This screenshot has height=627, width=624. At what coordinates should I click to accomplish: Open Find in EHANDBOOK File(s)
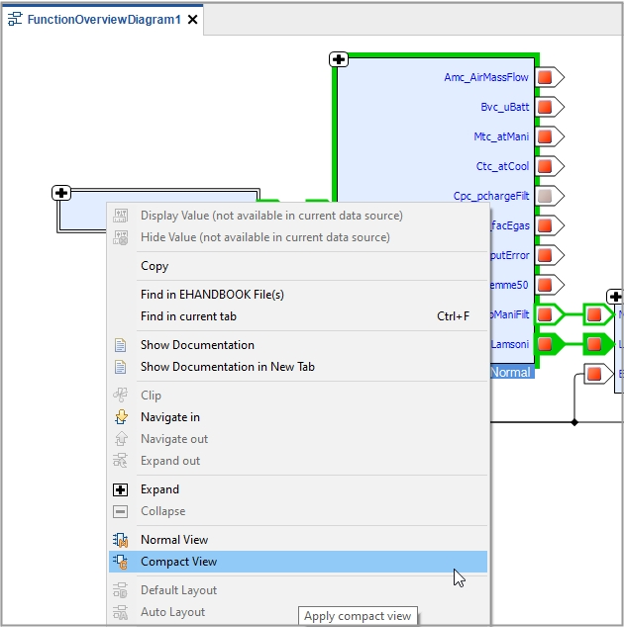coord(298,295)
